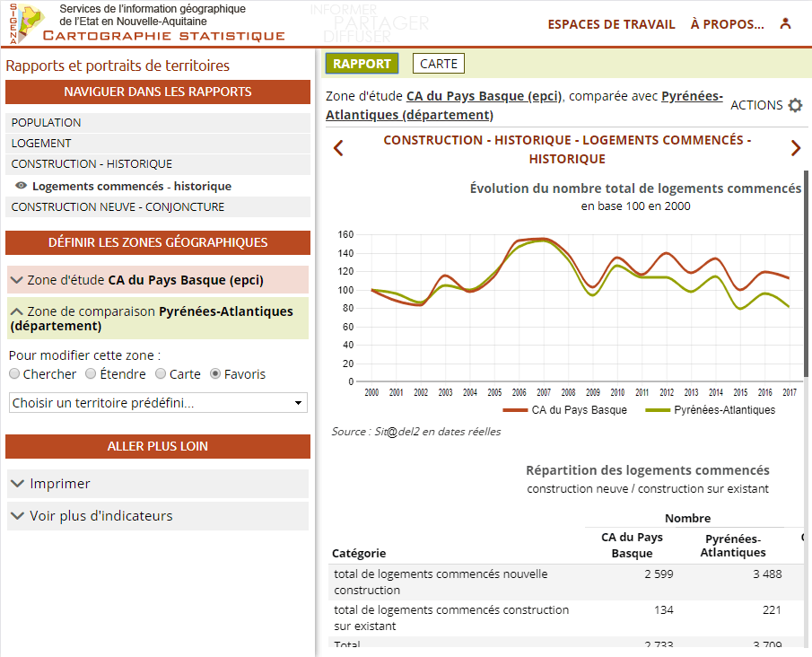The height and width of the screenshot is (657, 812).
Task: Click 'total de logements commencés nouvelle construction' row
Action: click(x=565, y=582)
